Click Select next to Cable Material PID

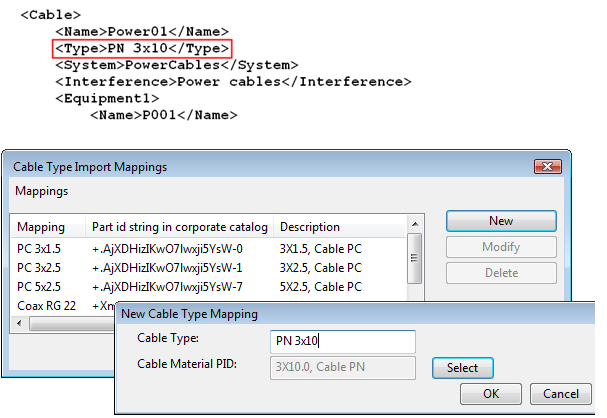pos(462,368)
